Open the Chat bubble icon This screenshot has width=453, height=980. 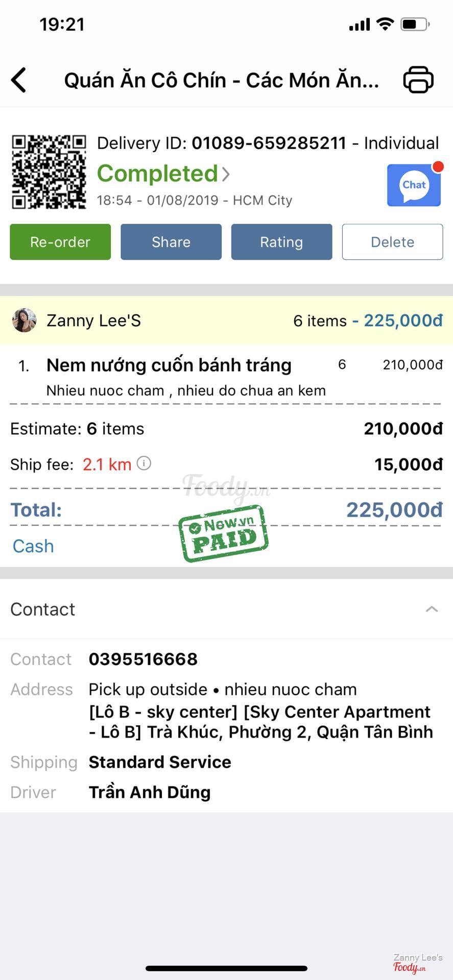[x=414, y=185]
